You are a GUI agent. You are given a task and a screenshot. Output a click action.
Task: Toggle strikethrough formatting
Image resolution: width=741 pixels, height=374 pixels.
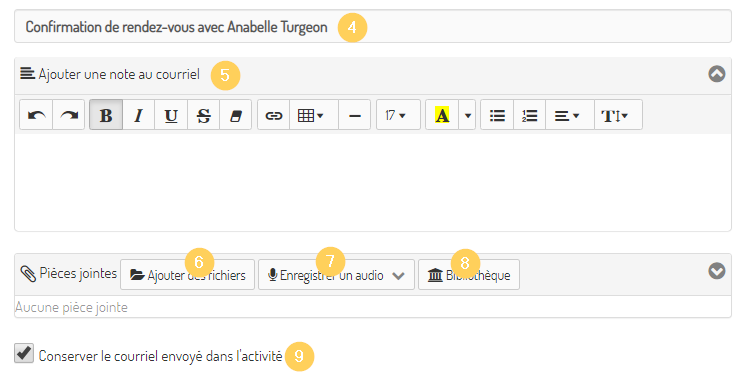click(x=203, y=115)
